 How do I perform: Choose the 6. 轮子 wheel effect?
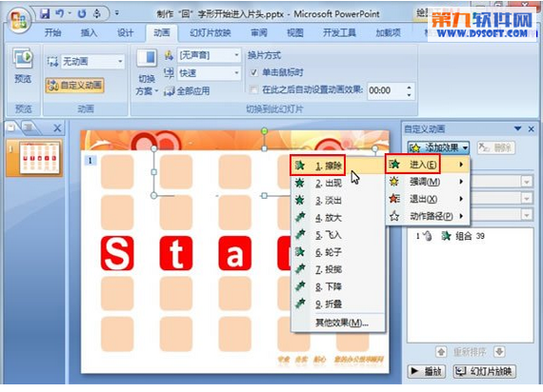pyautogui.click(x=337, y=252)
